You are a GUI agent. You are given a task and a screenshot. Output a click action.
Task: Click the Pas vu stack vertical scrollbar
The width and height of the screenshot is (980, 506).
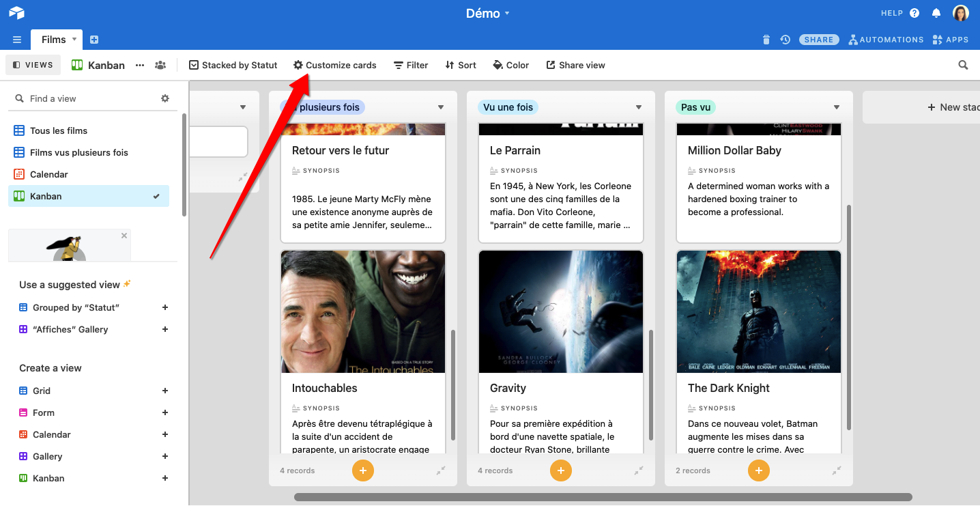click(x=849, y=318)
